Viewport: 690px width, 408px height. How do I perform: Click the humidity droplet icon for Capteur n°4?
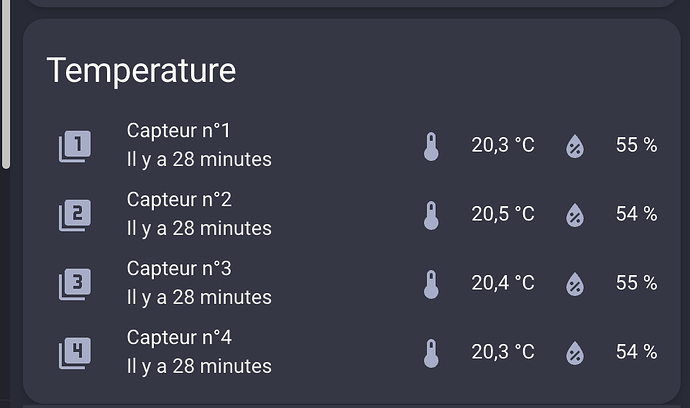pyautogui.click(x=575, y=352)
